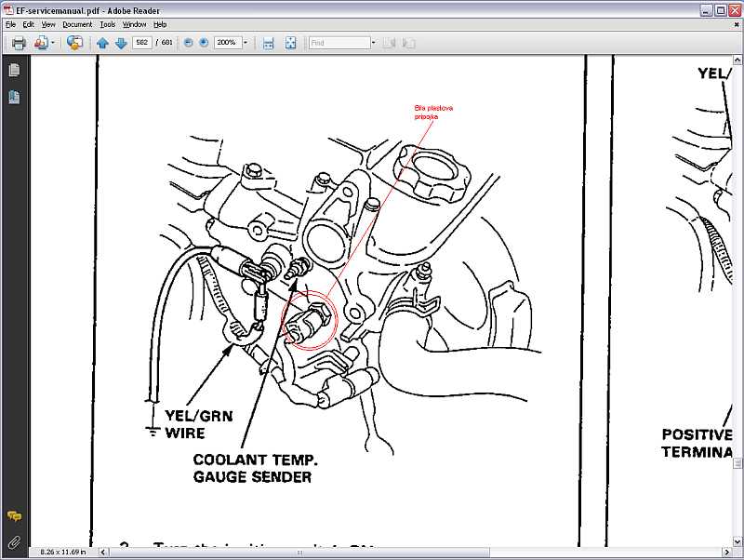Image resolution: width=744 pixels, height=560 pixels.
Task: Enable scrolling pages view icon
Action: coord(269,43)
